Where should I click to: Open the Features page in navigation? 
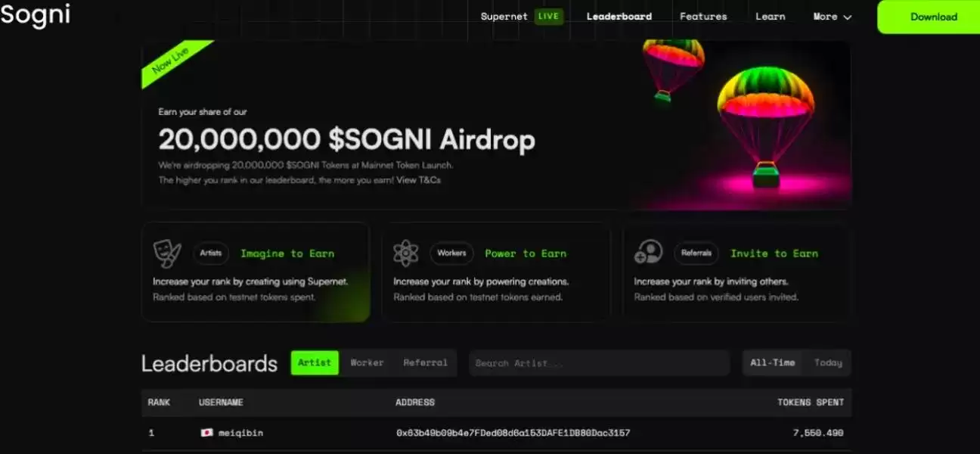[703, 17]
